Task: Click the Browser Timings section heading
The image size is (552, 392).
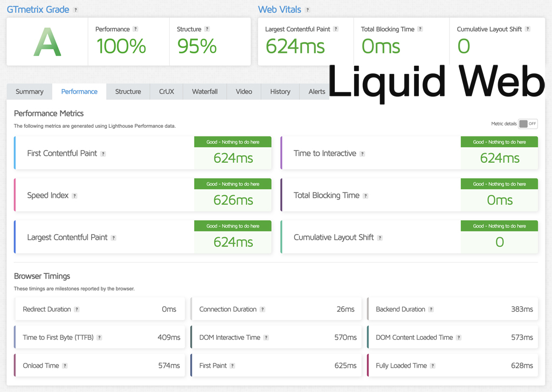Action: [42, 276]
